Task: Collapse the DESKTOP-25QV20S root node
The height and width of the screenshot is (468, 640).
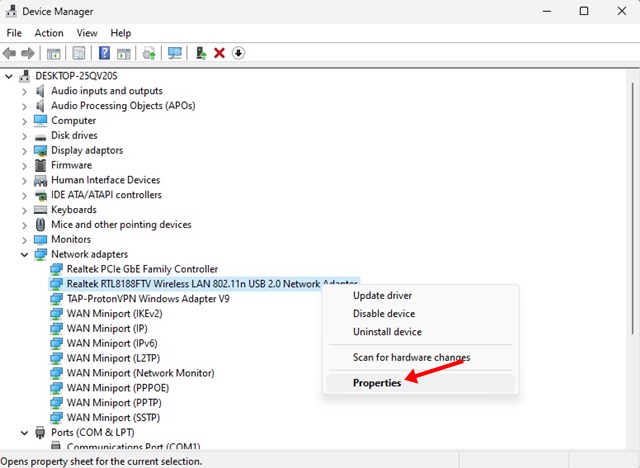Action: (9, 76)
